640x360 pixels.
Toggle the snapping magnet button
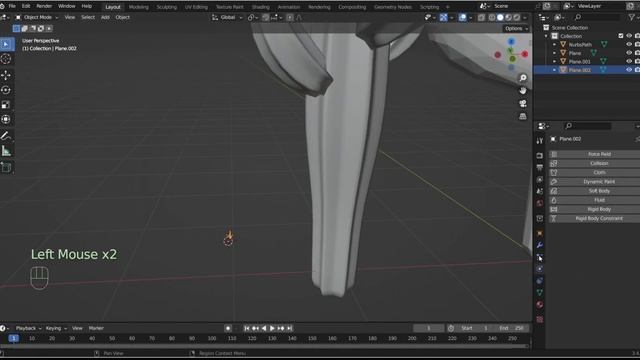pos(266,17)
